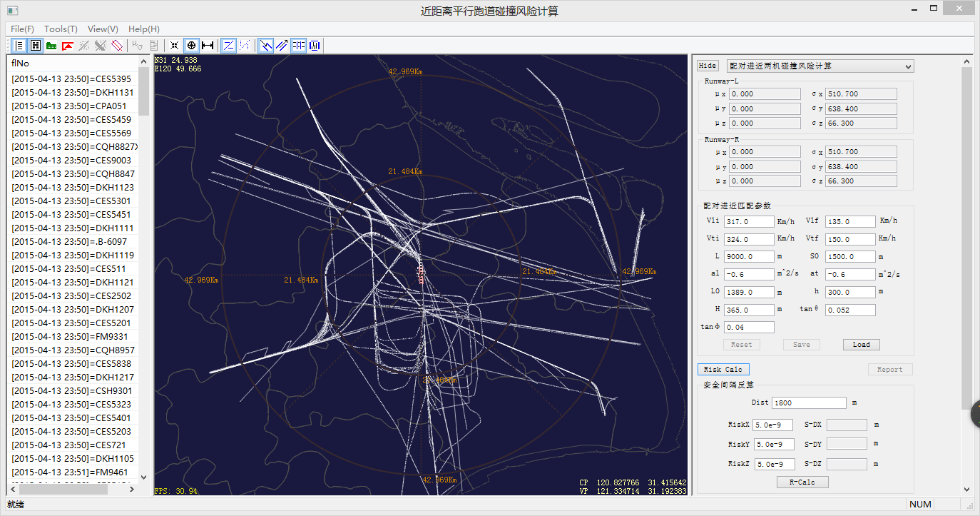This screenshot has height=516, width=980.
Task: Toggle the blue Z-shaped track line icon
Action: click(228, 46)
